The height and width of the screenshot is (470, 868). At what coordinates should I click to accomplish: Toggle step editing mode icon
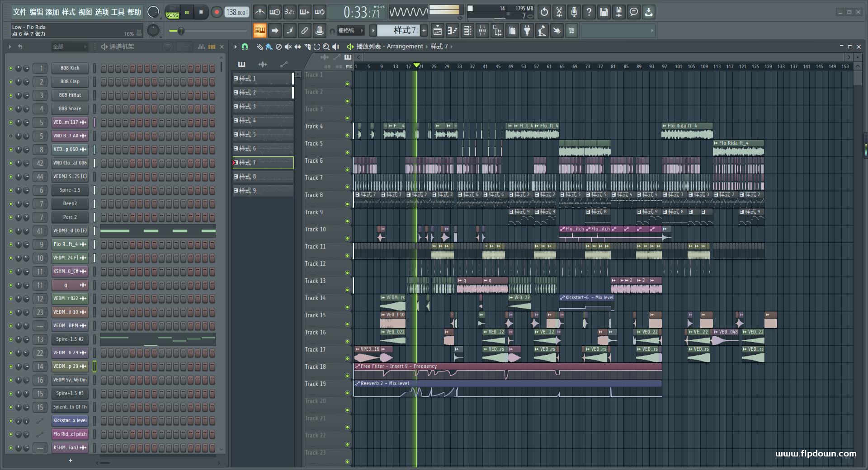click(x=290, y=31)
